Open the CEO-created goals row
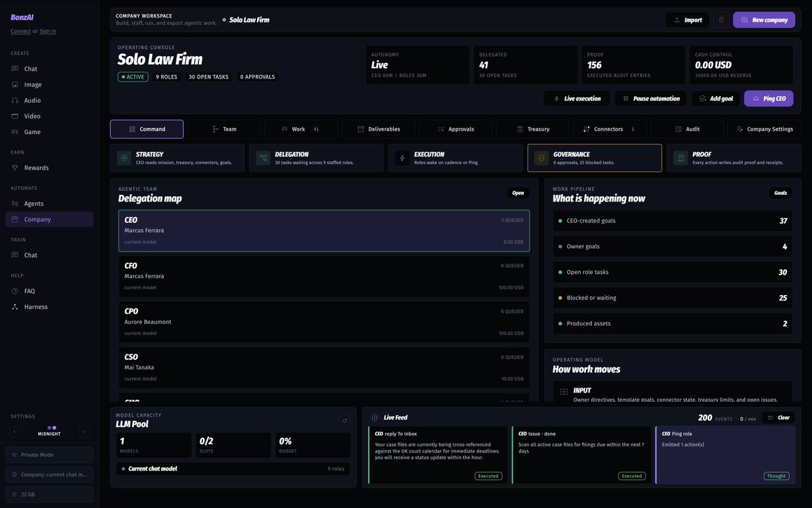Image resolution: width=812 pixels, height=508 pixels. pyautogui.click(x=674, y=221)
